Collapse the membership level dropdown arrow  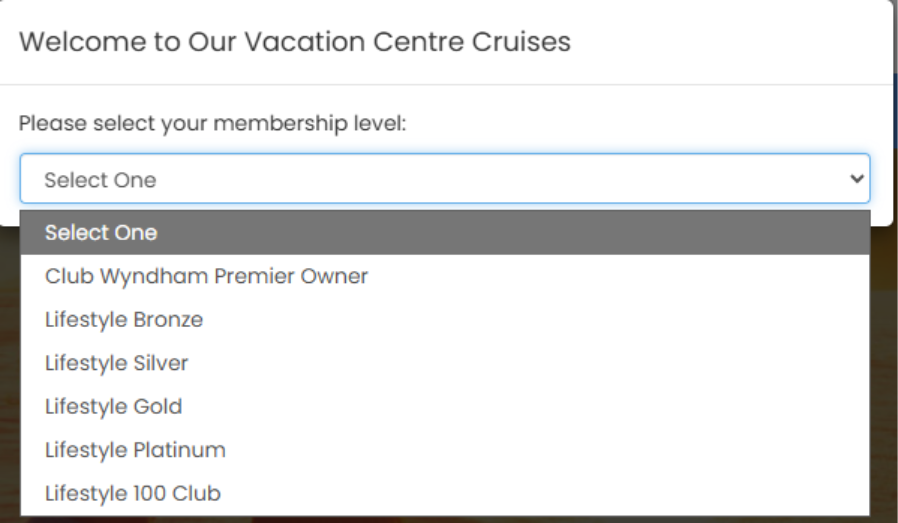855,179
